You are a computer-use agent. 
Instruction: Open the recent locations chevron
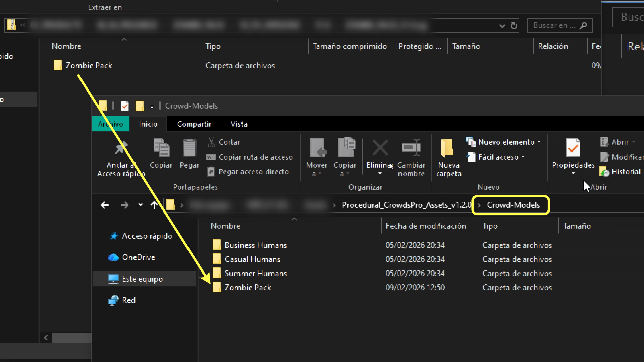(140, 205)
